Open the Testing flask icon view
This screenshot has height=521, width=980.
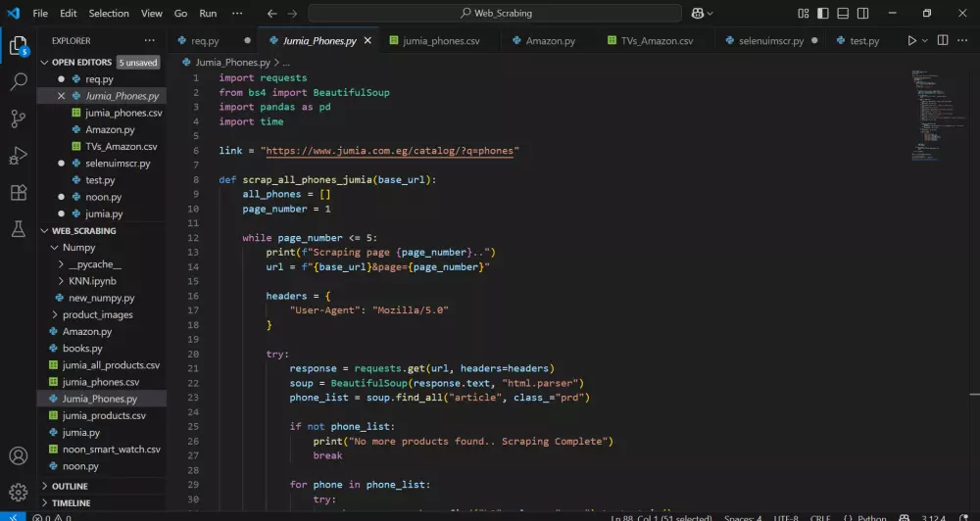[x=18, y=228]
